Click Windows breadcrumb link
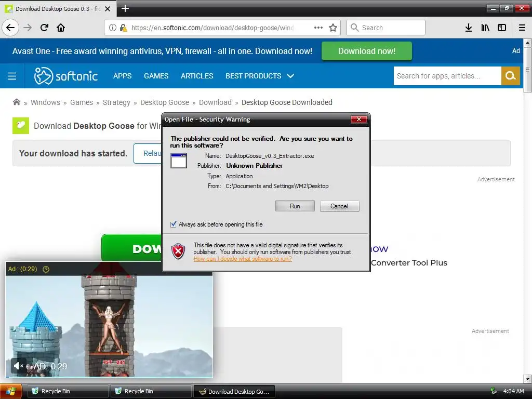This screenshot has width=532, height=399. 46,102
